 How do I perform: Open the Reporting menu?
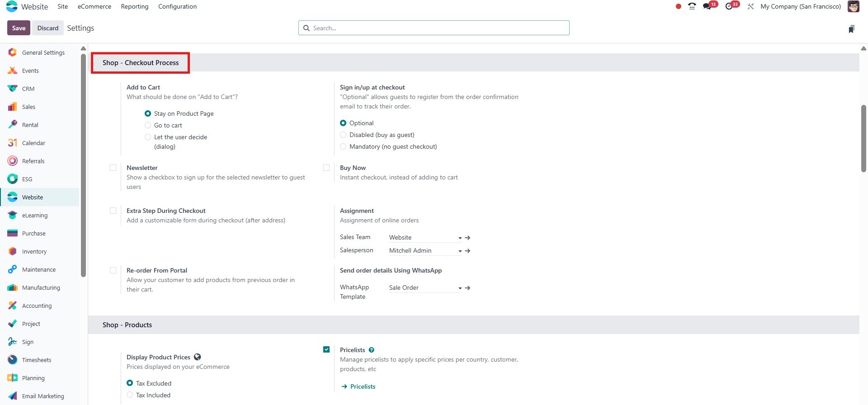tap(135, 7)
